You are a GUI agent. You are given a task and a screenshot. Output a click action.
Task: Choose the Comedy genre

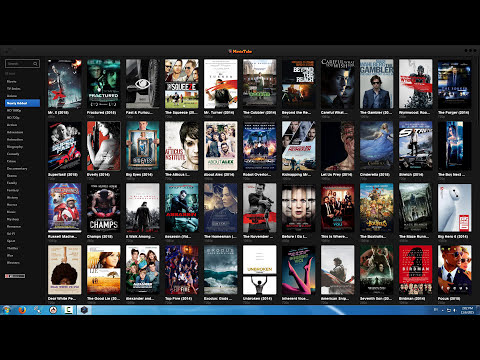pyautogui.click(x=13, y=154)
